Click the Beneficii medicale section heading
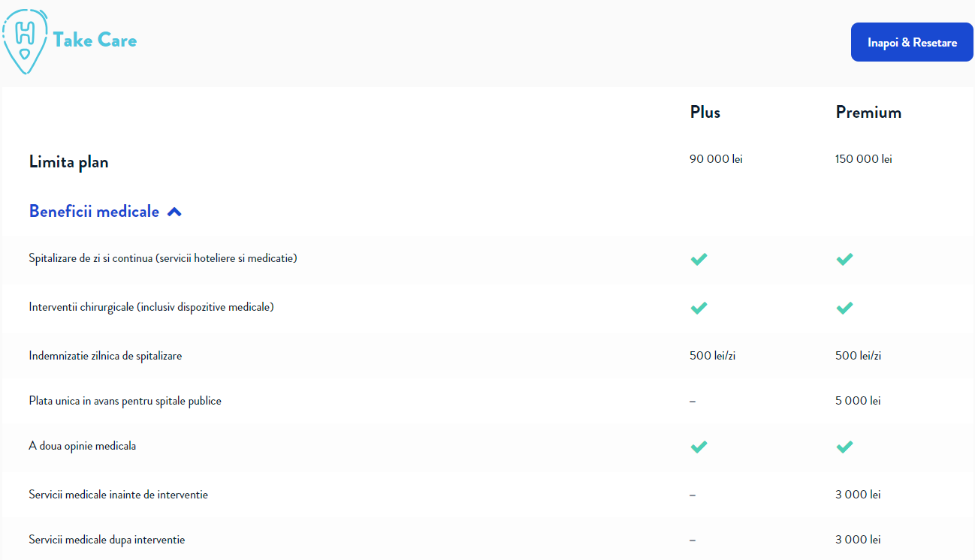 (94, 212)
